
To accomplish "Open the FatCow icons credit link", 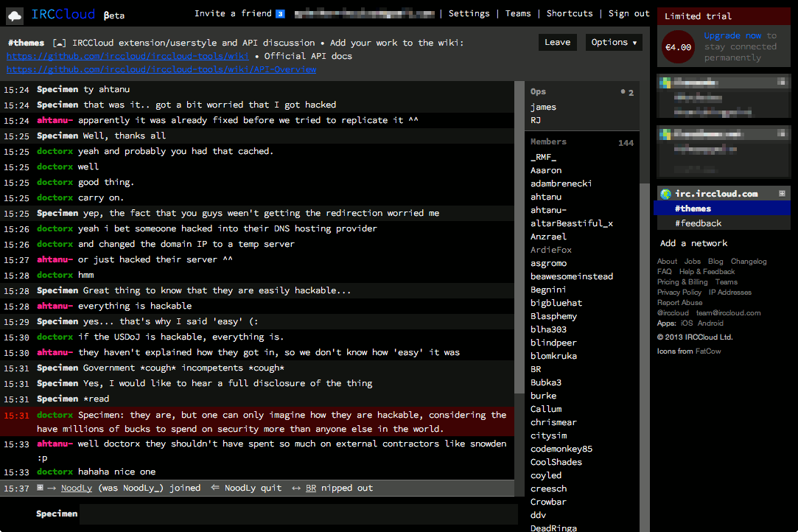I will point(708,351).
